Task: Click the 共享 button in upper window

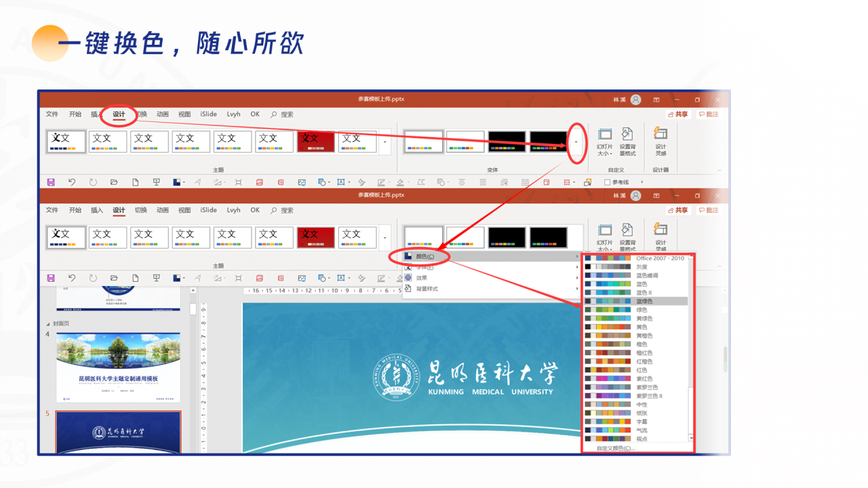Action: [678, 115]
